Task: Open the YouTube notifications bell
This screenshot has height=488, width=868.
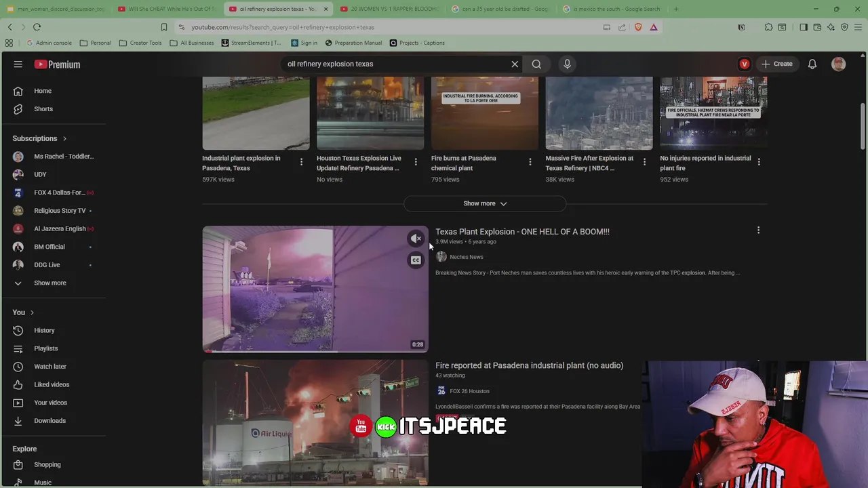Action: (x=812, y=64)
